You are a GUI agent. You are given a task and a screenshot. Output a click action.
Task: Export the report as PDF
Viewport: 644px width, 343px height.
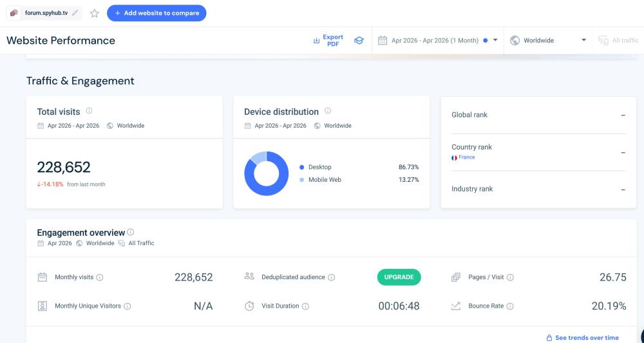pyautogui.click(x=328, y=41)
